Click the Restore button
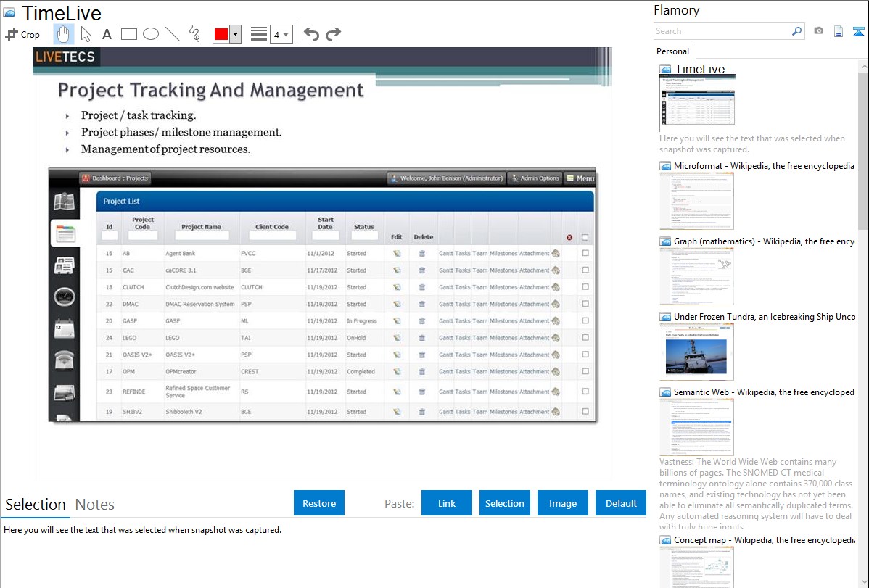Screen dimensions: 869x588 [319, 503]
